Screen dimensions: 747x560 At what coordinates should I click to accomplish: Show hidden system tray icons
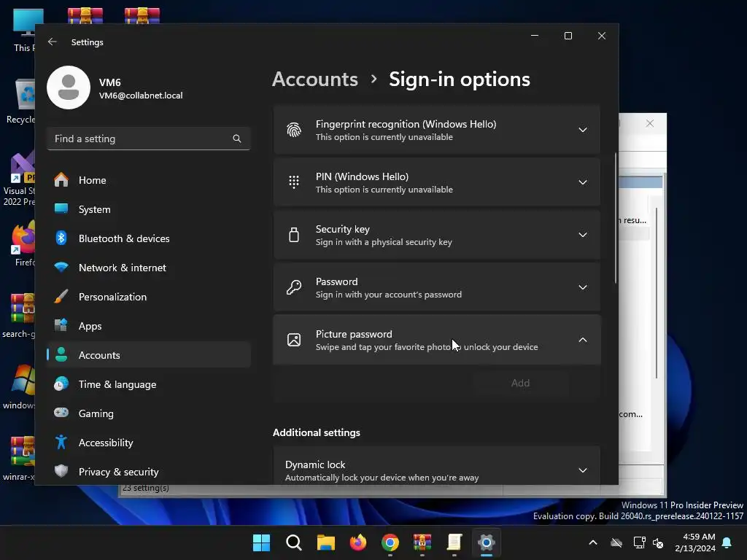[593, 542]
